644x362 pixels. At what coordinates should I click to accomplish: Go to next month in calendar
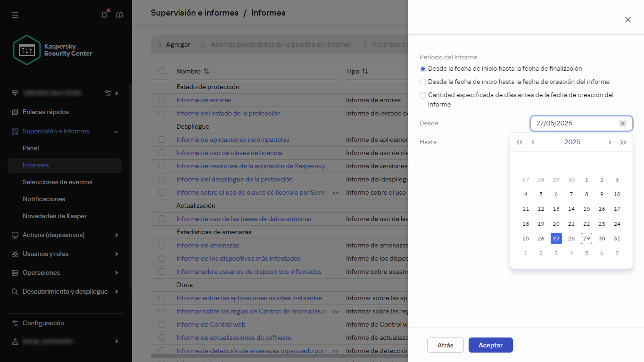coord(610,142)
